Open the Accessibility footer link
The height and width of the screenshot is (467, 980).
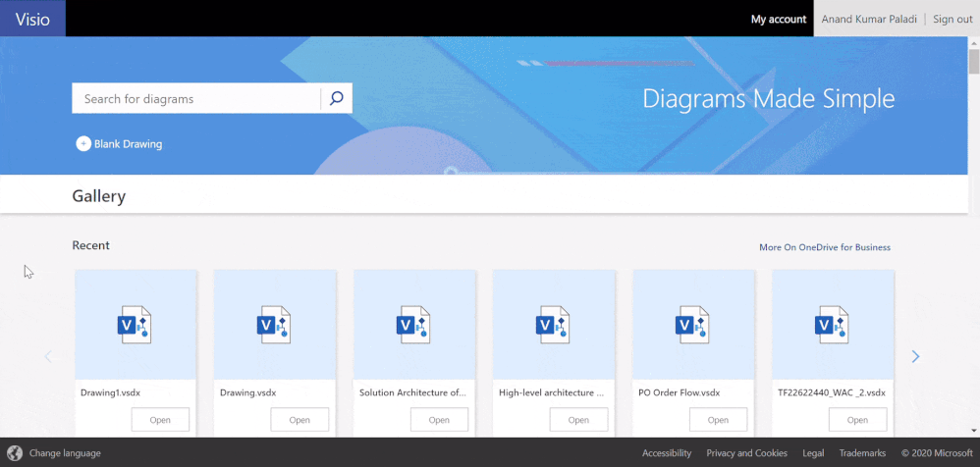(666, 453)
